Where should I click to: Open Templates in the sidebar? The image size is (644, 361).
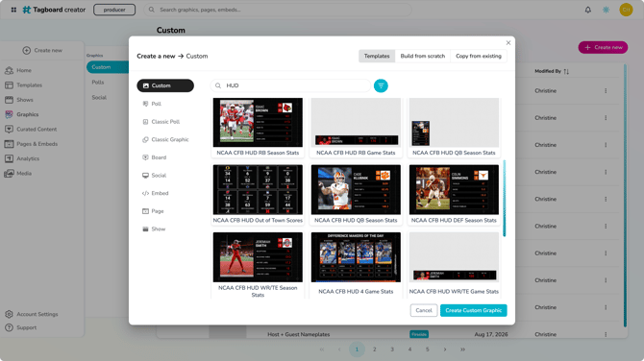[x=23, y=84]
